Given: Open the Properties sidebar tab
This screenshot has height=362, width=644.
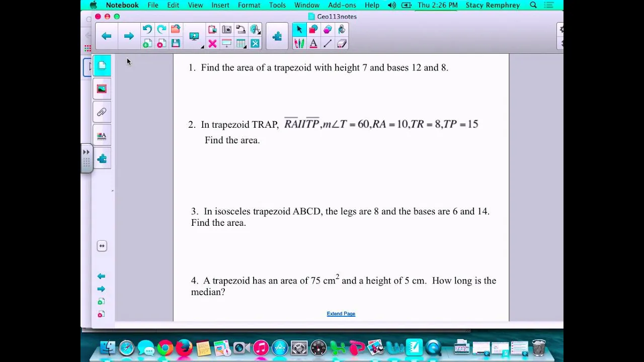Looking at the screenshot, I should [x=102, y=136].
